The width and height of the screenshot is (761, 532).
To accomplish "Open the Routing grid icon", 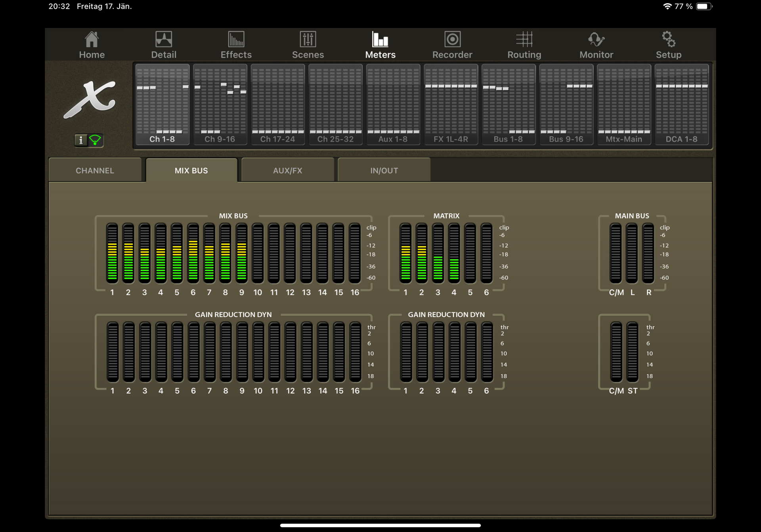I will [524, 45].
